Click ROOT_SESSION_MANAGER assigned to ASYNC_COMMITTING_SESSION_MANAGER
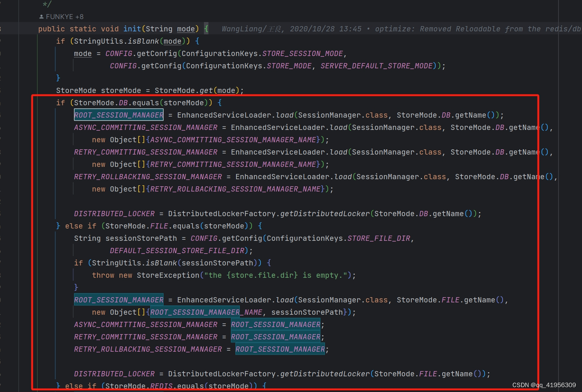 276,324
